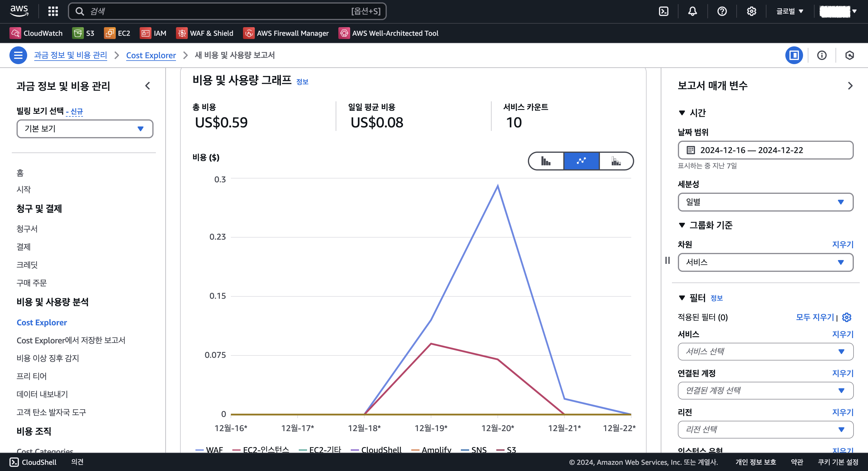Open 청구서 in the left navigation
This screenshot has height=471, width=868.
tap(27, 229)
